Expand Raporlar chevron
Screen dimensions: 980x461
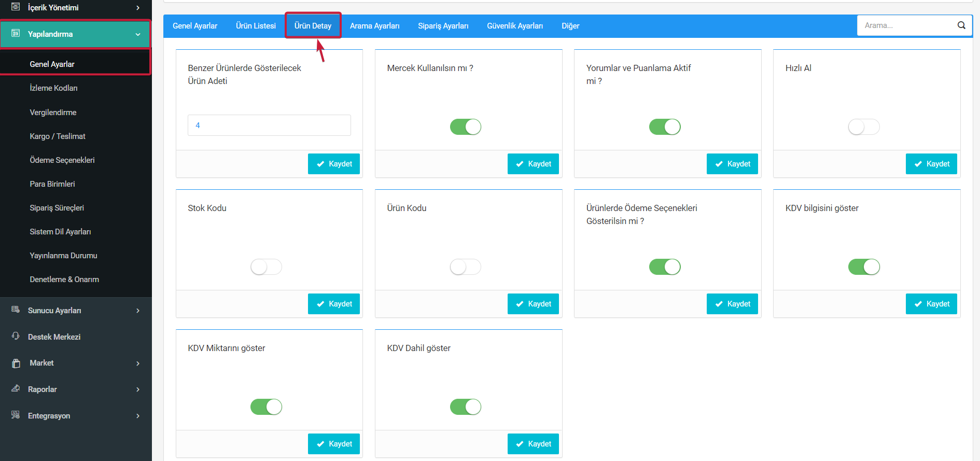(138, 389)
